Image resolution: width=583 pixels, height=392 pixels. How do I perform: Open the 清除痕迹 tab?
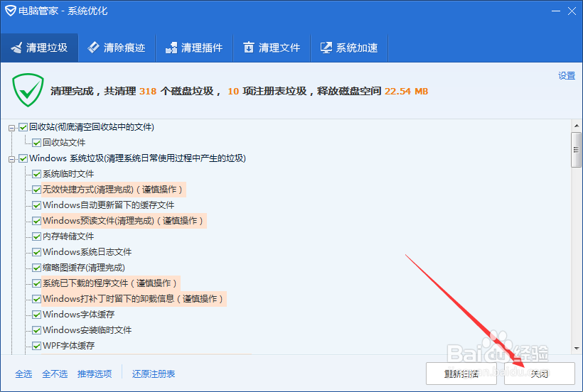(x=117, y=48)
